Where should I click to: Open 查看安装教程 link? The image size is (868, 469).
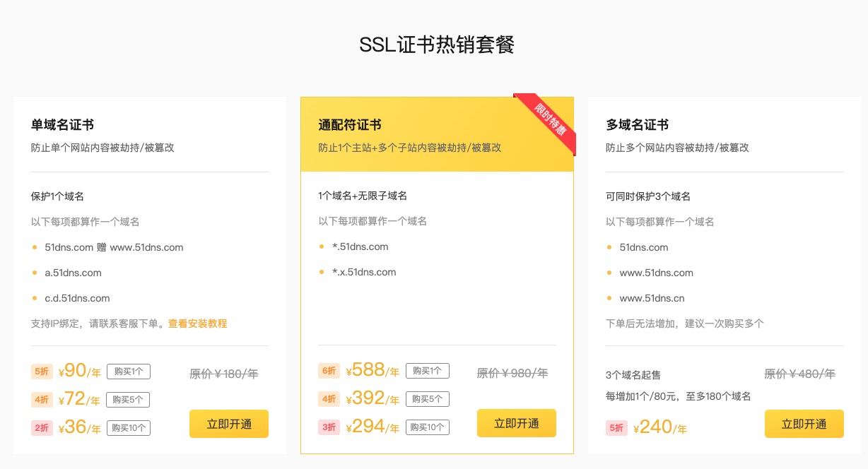point(197,323)
